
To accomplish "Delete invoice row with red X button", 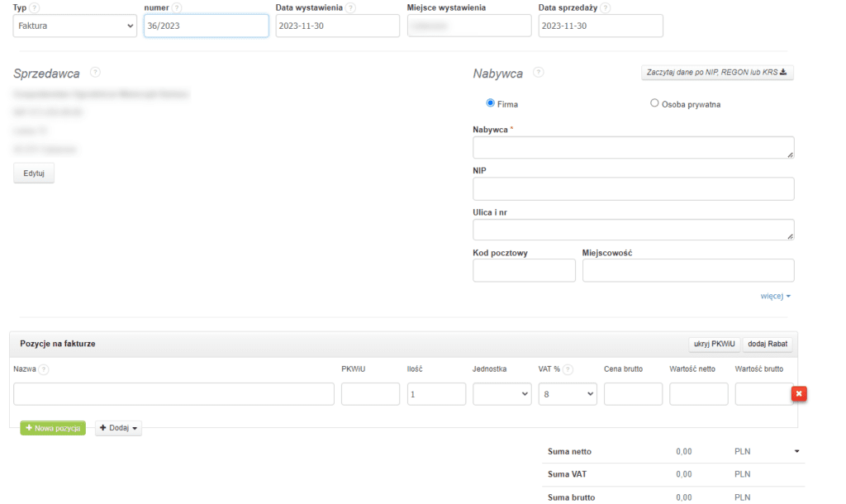I will (799, 394).
